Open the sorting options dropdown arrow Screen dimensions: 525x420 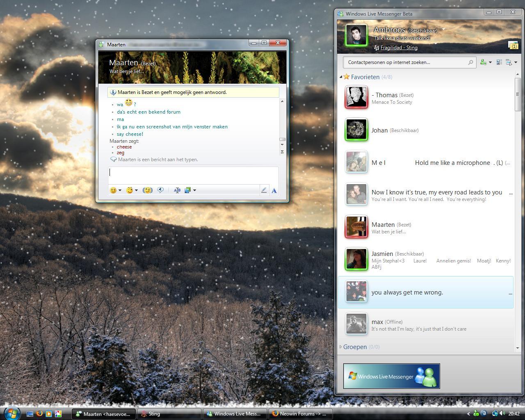pos(516,62)
